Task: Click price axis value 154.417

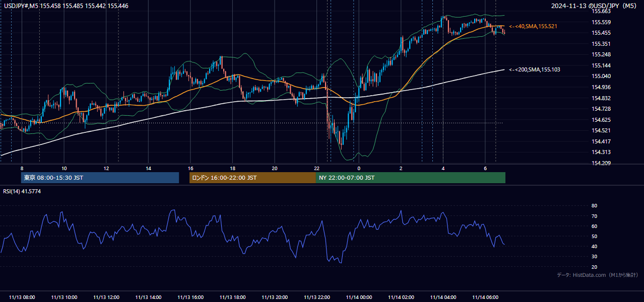Action: click(x=601, y=141)
